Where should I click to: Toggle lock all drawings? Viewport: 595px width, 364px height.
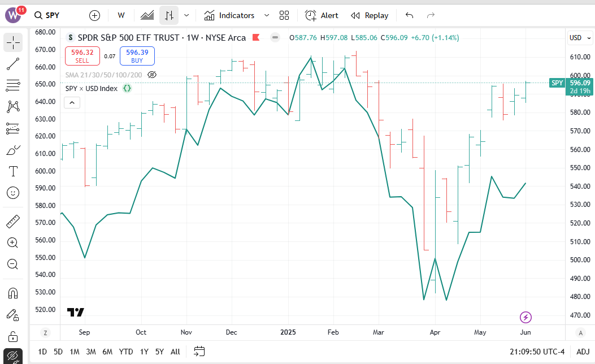[13, 336]
